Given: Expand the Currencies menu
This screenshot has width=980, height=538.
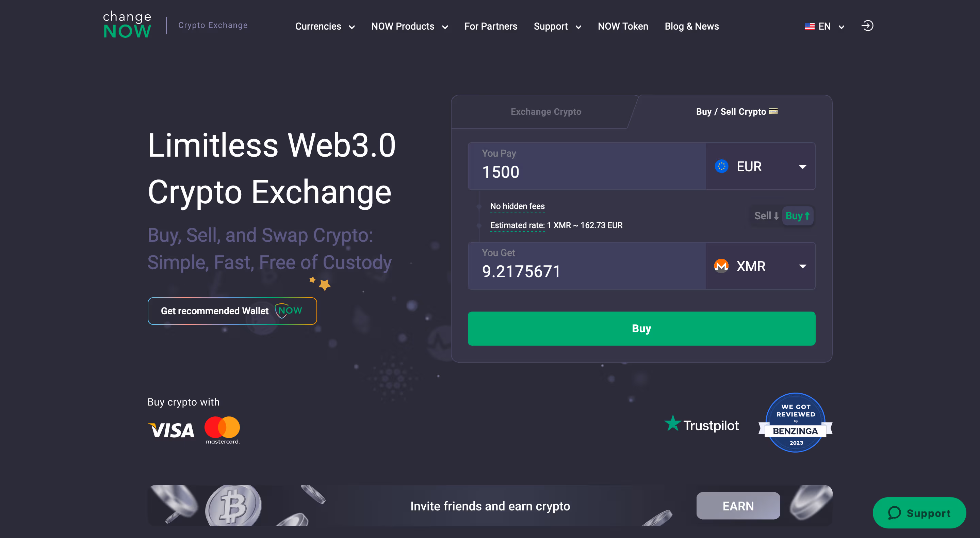Looking at the screenshot, I should [325, 26].
